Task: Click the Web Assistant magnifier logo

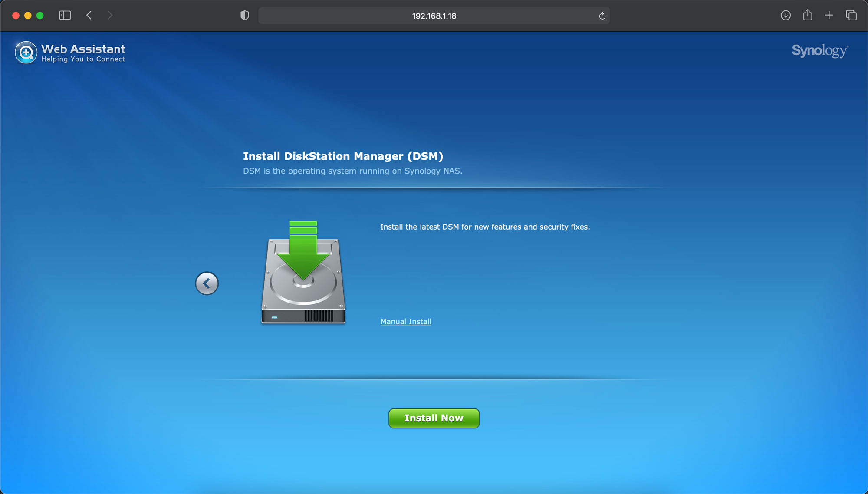Action: click(x=26, y=53)
